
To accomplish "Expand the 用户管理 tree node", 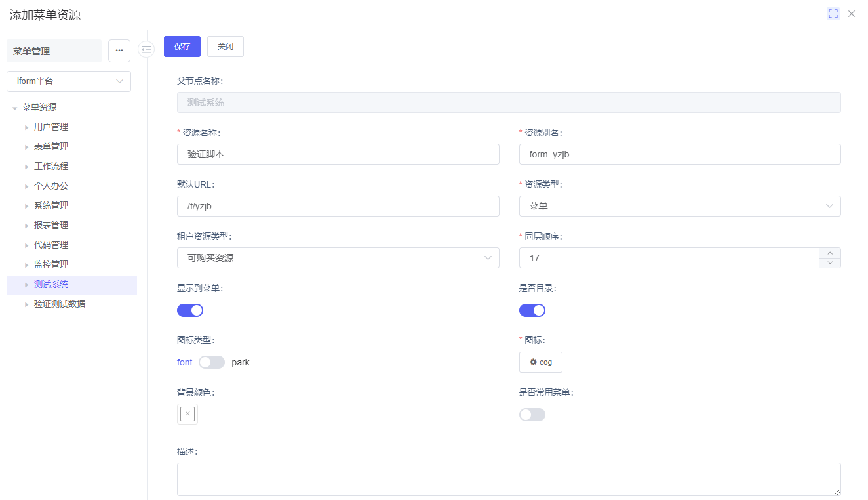I will coord(26,127).
